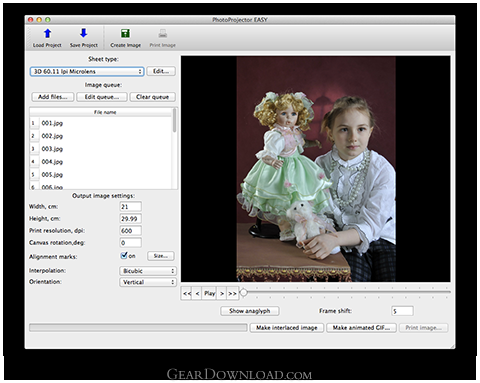480x383 pixels.
Task: Jump to first frame with << button
Action: [x=187, y=293]
